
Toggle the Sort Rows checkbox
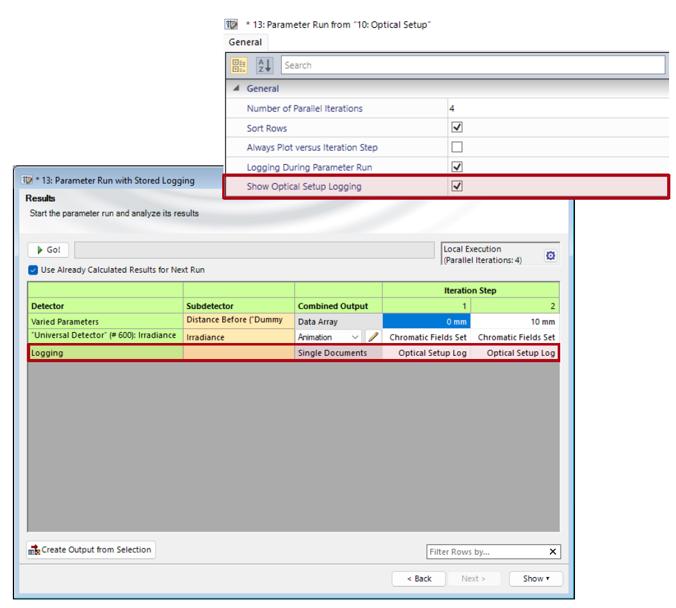pos(457,128)
